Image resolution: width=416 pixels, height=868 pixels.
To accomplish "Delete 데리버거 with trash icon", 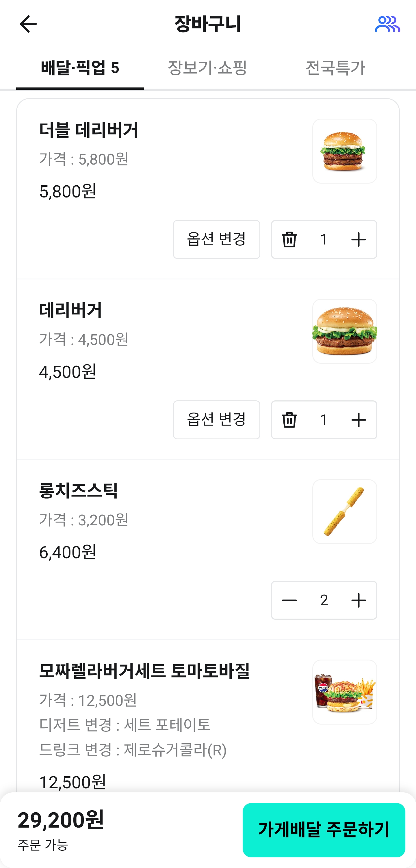I will pos(289,420).
